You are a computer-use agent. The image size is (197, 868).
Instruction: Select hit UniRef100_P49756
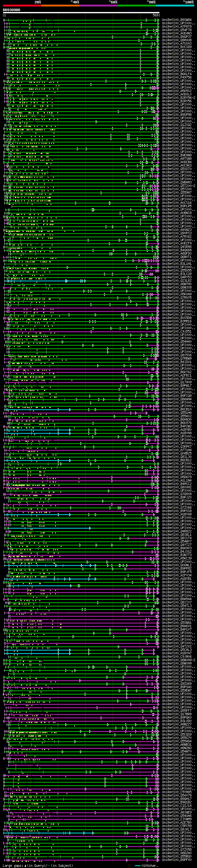[176, 78]
